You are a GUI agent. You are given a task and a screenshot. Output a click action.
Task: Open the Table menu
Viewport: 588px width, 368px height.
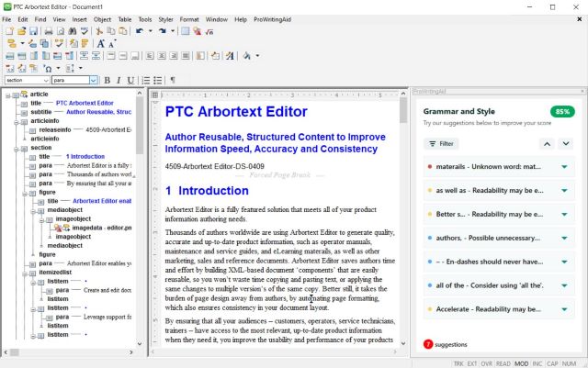(125, 19)
